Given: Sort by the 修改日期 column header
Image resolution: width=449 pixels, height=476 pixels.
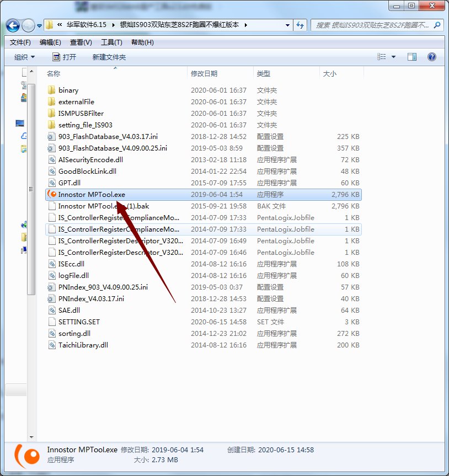Looking at the screenshot, I should point(204,74).
